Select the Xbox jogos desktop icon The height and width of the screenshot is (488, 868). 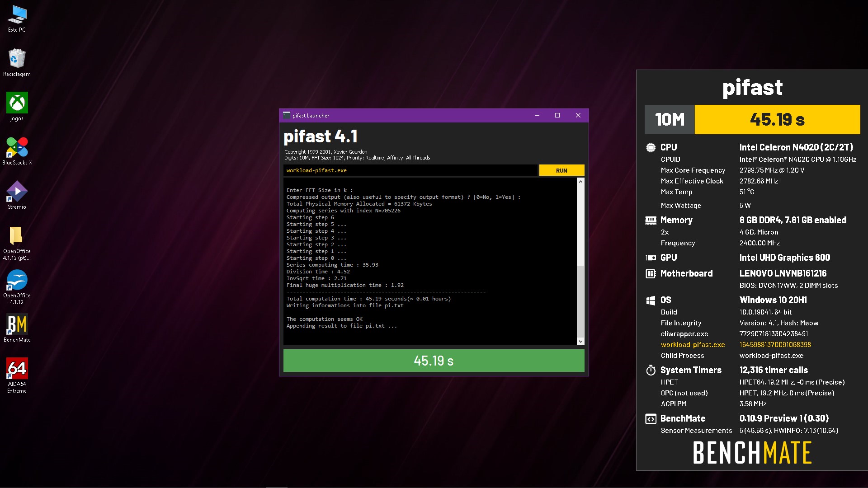(17, 107)
